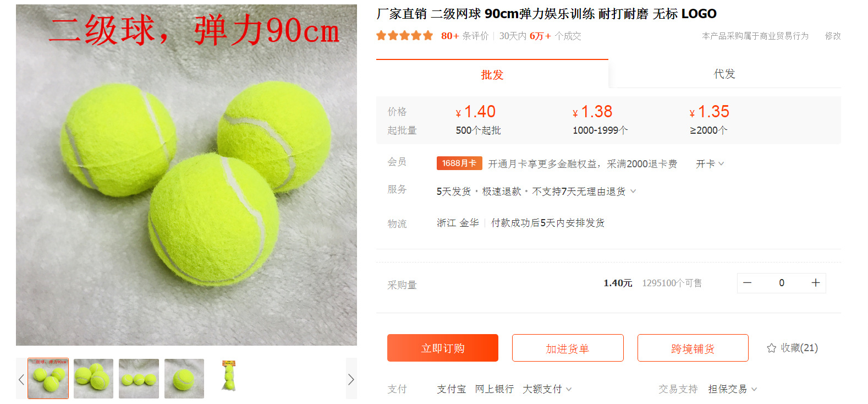Increase purchase quantity with plus button
Viewport: 868px width, 404px height.
click(x=815, y=283)
